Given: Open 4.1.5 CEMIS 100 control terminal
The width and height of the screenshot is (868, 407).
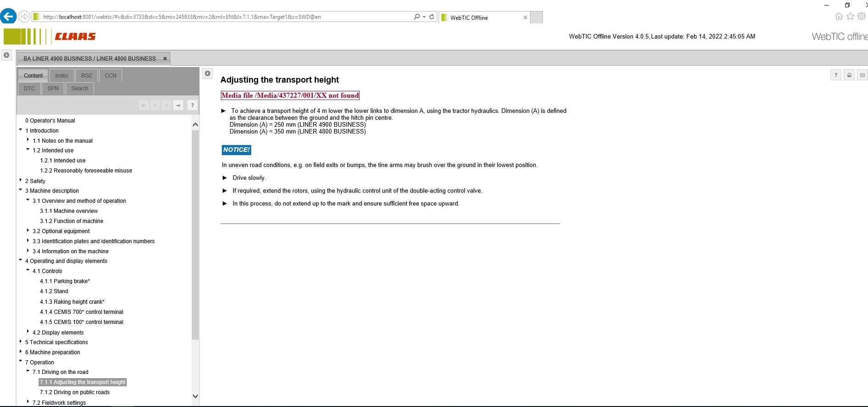Looking at the screenshot, I should (x=82, y=322).
